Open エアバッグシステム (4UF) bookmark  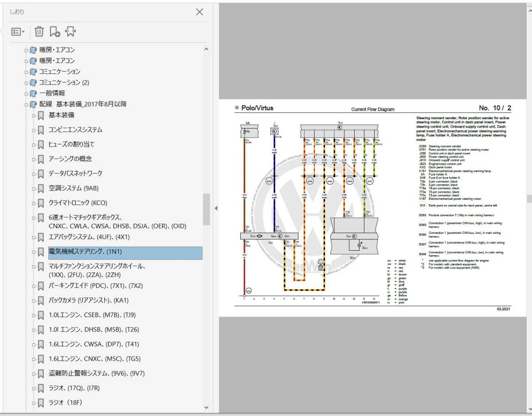(89, 237)
